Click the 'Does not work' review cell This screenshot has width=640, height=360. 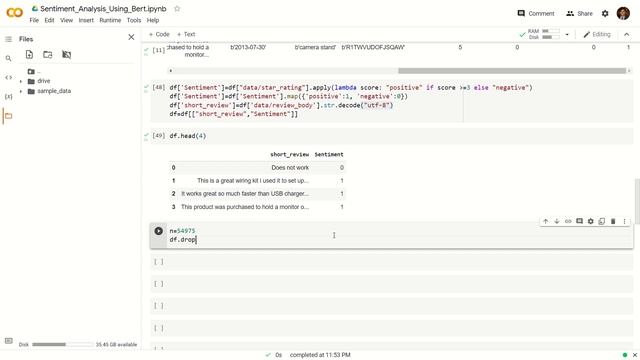290,168
